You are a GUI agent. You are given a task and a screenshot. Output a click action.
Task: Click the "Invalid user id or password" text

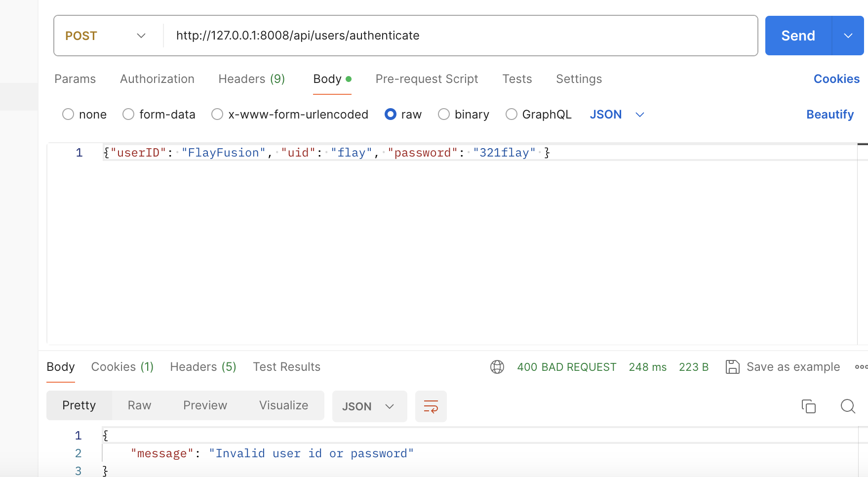(x=311, y=453)
